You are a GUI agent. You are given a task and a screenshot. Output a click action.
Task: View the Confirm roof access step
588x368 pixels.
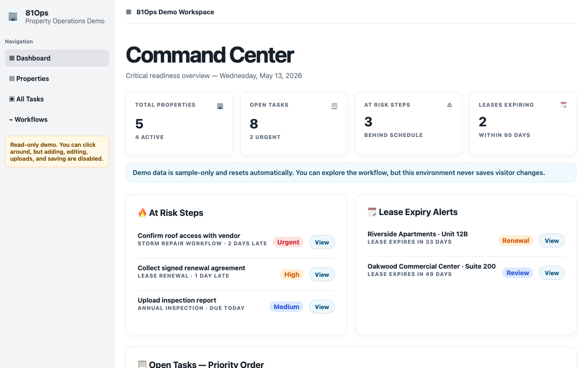point(322,242)
